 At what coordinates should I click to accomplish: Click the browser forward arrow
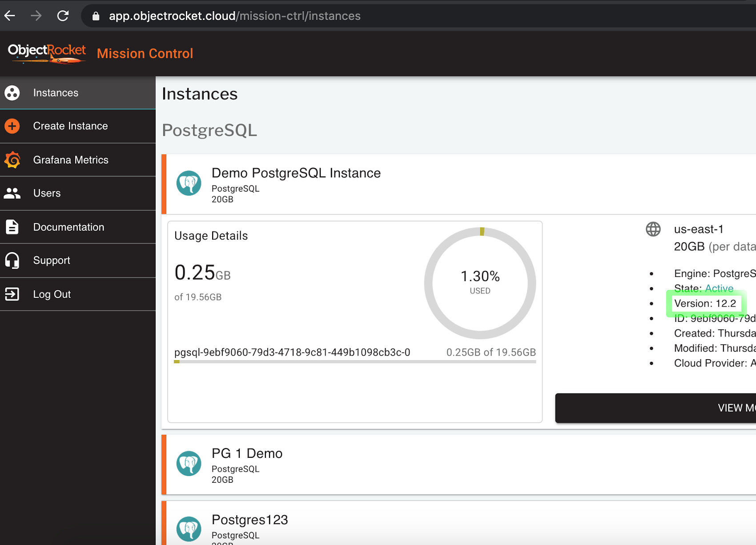click(x=36, y=16)
